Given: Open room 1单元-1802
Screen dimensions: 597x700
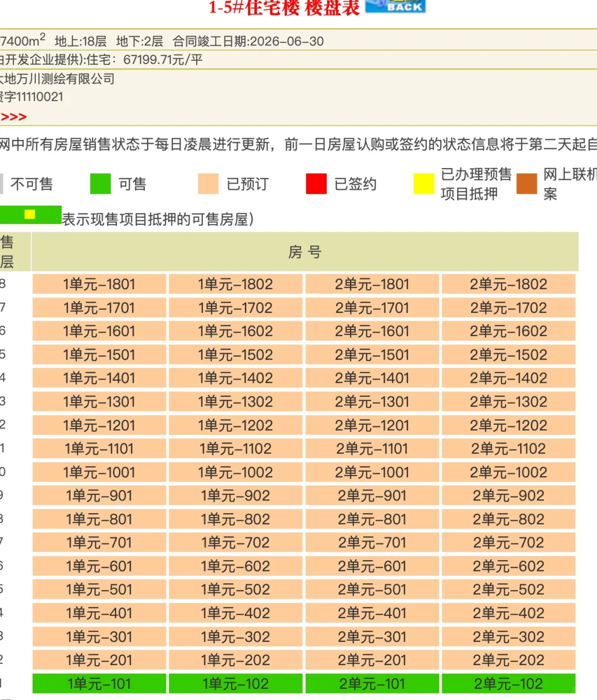Looking at the screenshot, I should (x=235, y=284).
